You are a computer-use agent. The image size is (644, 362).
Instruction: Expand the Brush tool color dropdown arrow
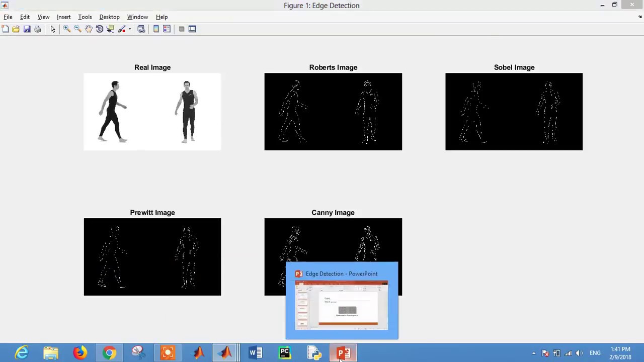click(x=130, y=29)
